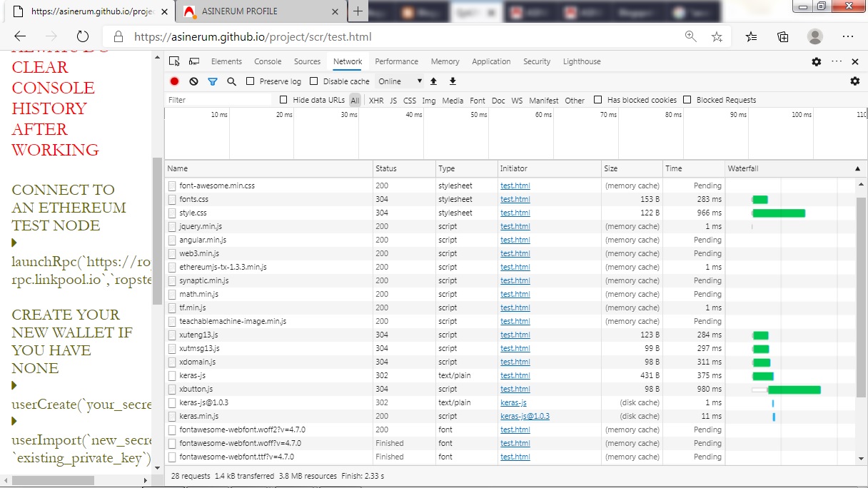The height and width of the screenshot is (488, 868).
Task: Click the export HAR download arrow
Action: click(453, 81)
